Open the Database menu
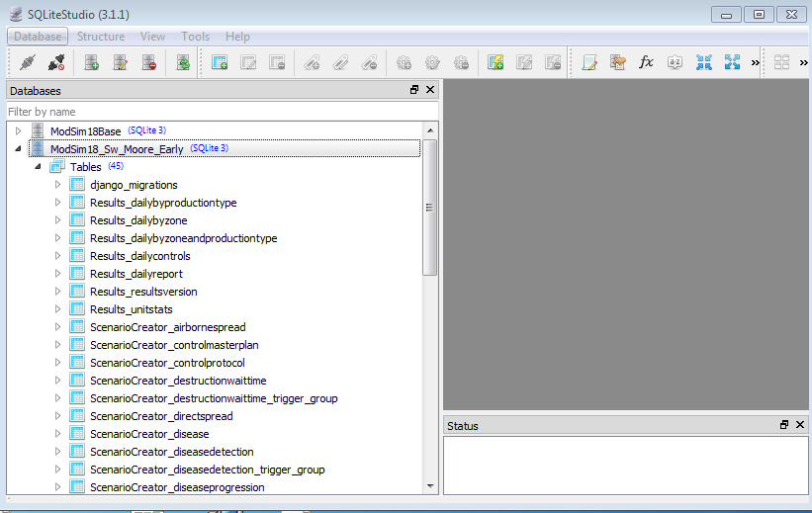Screen dimensions: 812x513 pos(38,37)
